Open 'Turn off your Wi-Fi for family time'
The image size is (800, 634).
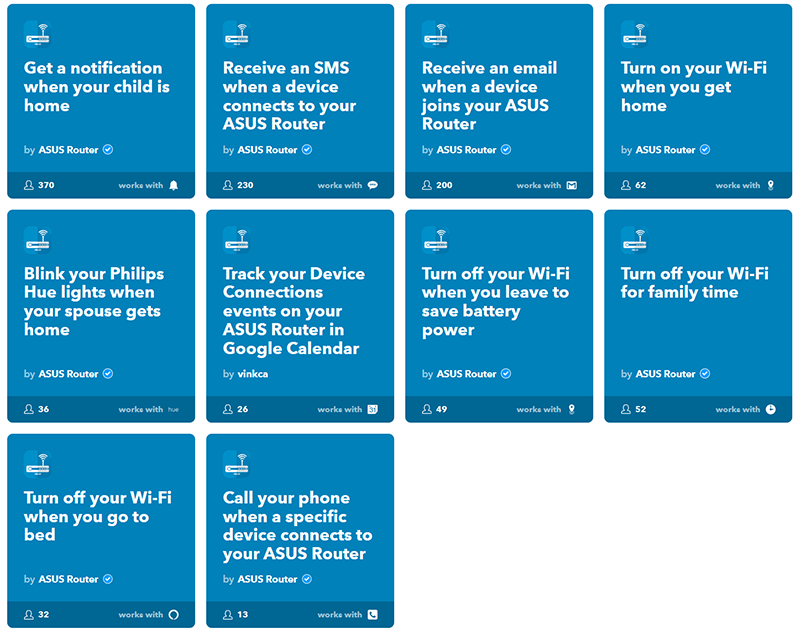pos(694,283)
